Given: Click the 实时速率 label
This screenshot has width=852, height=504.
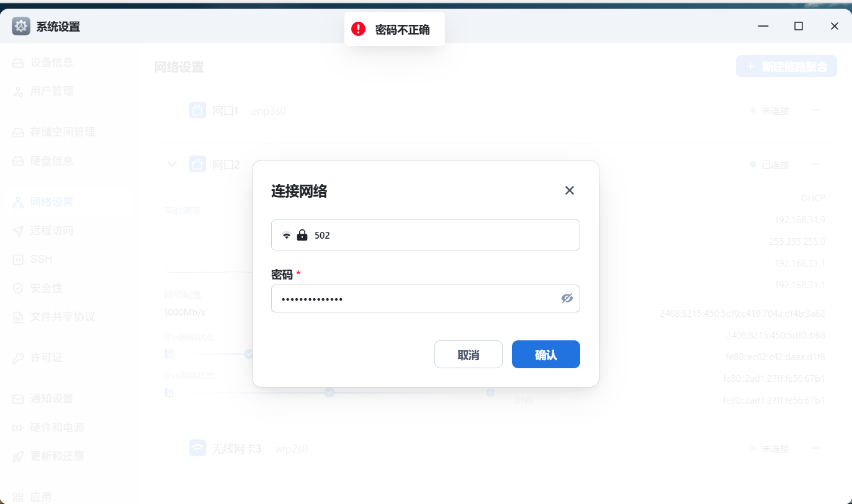Looking at the screenshot, I should tap(183, 211).
